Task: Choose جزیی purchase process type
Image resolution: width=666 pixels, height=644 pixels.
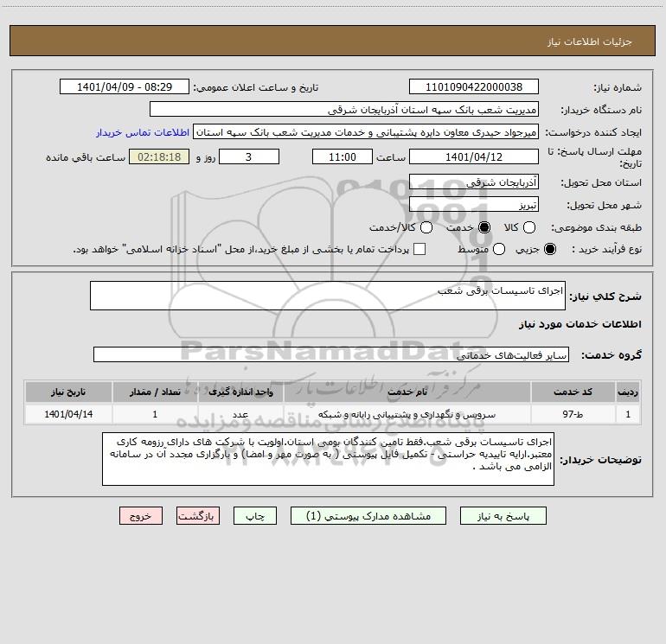Action: tap(549, 249)
